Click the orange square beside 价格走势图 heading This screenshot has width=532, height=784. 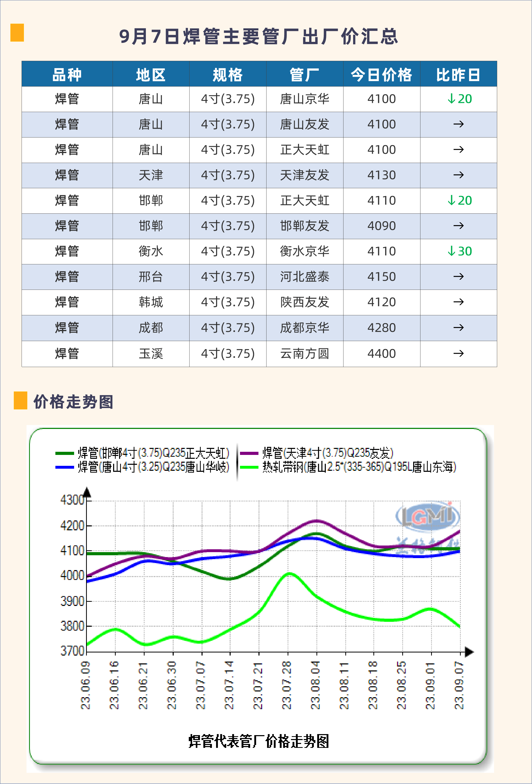coord(20,400)
